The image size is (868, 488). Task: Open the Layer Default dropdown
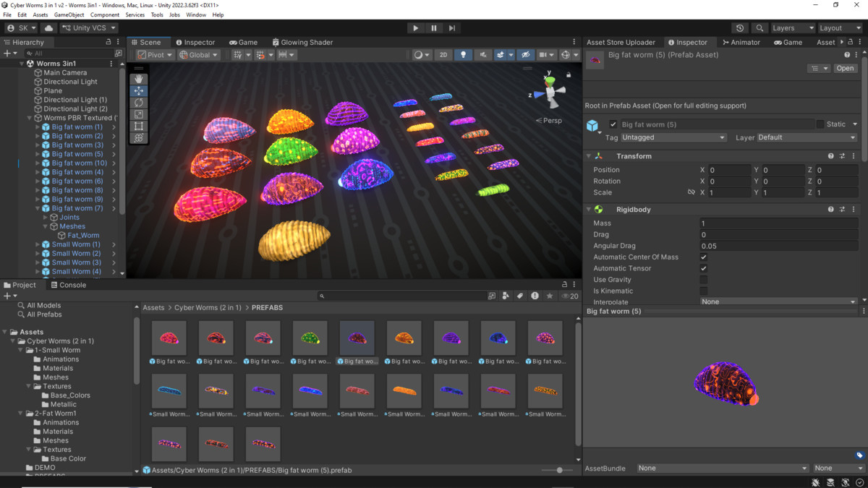tap(808, 137)
